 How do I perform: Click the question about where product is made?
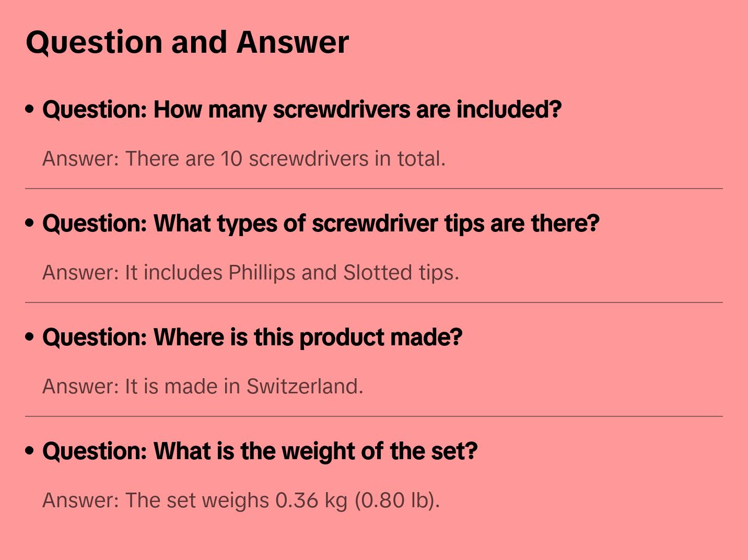252,337
